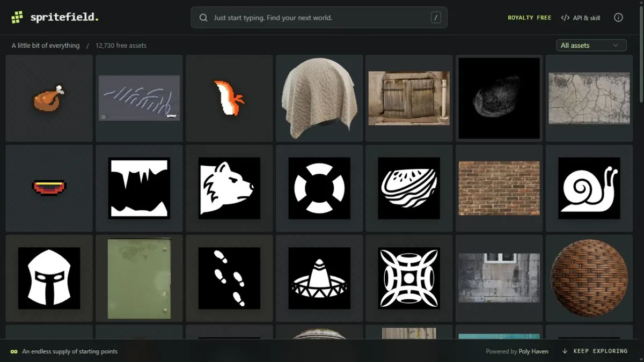This screenshot has height=362, width=644.
Task: Click the '12,730 free assets' text
Action: coord(121,46)
